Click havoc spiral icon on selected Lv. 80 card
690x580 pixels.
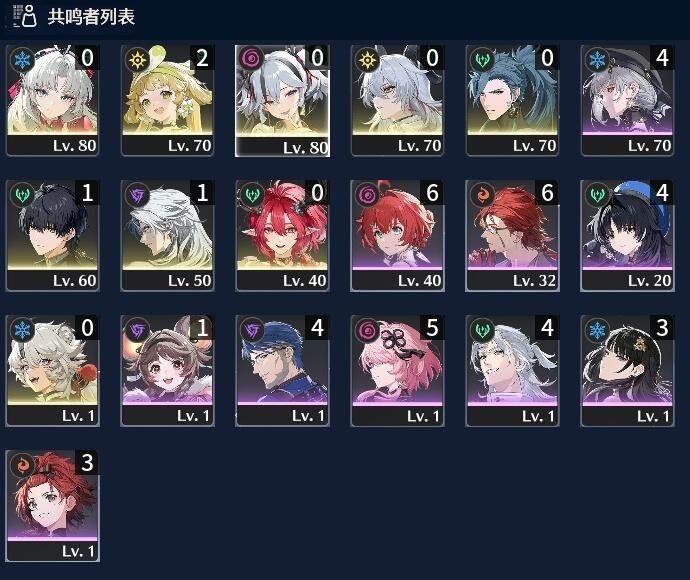(x=252, y=59)
